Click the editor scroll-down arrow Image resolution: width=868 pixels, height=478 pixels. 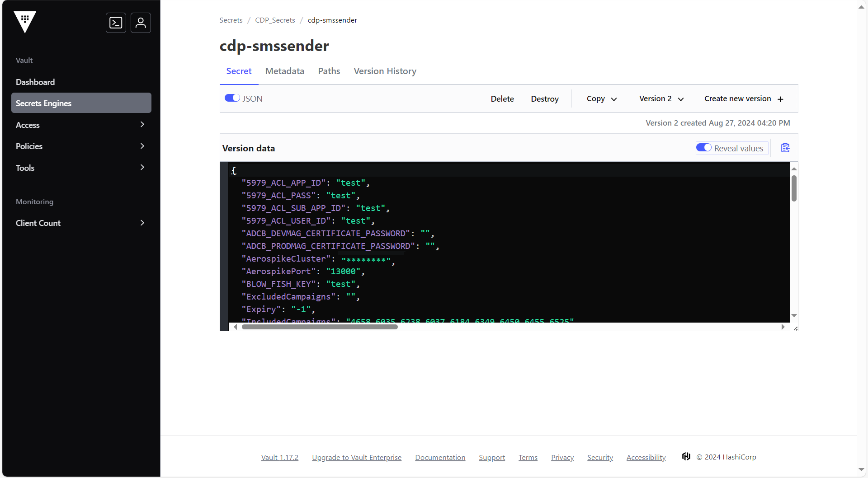[794, 315]
